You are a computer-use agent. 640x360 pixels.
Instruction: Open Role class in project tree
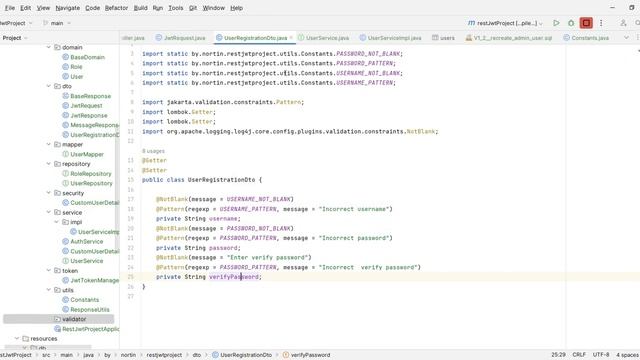coord(72,67)
